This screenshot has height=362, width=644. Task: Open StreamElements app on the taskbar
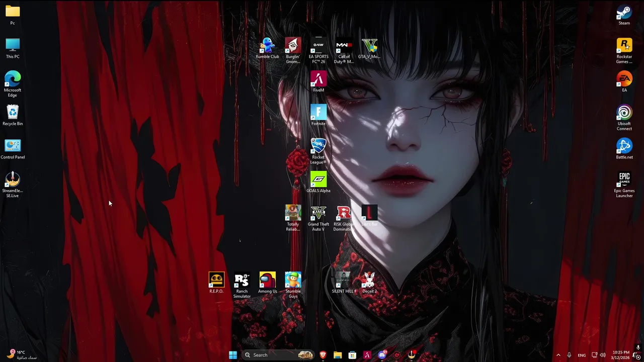coord(412,355)
